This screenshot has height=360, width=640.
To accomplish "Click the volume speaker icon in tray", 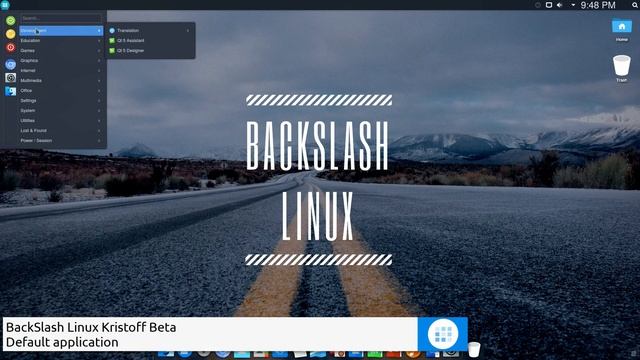I will click(x=560, y=5).
